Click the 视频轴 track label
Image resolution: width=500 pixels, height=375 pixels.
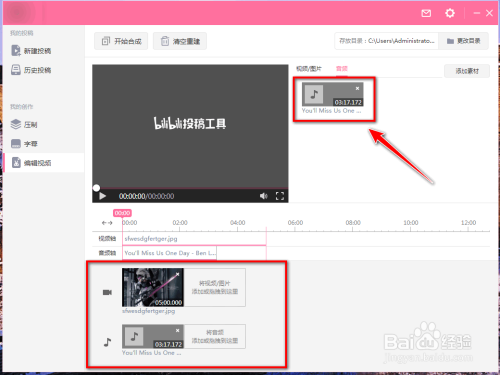pos(107,239)
